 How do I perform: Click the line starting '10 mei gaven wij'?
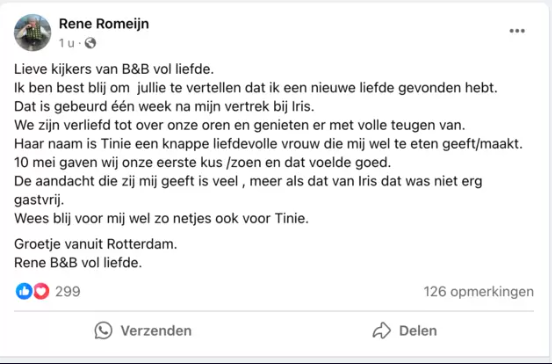click(x=203, y=162)
